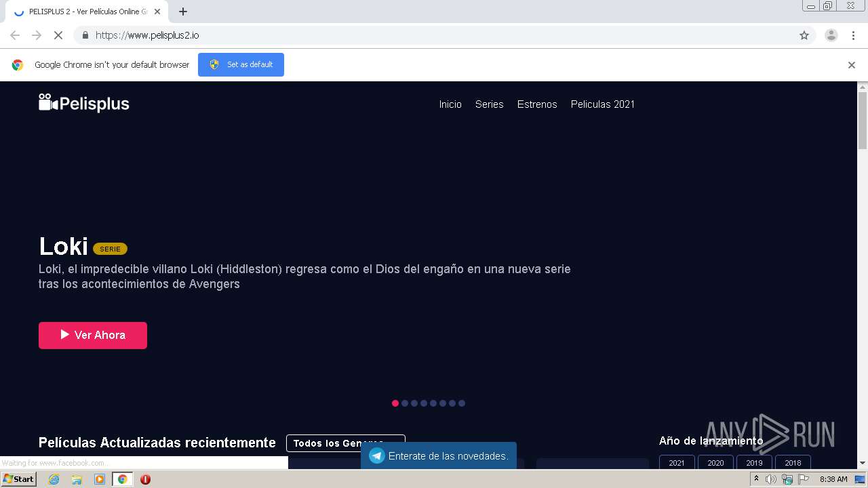Open the Chrome profile avatar
Image resolution: width=868 pixels, height=488 pixels.
831,35
